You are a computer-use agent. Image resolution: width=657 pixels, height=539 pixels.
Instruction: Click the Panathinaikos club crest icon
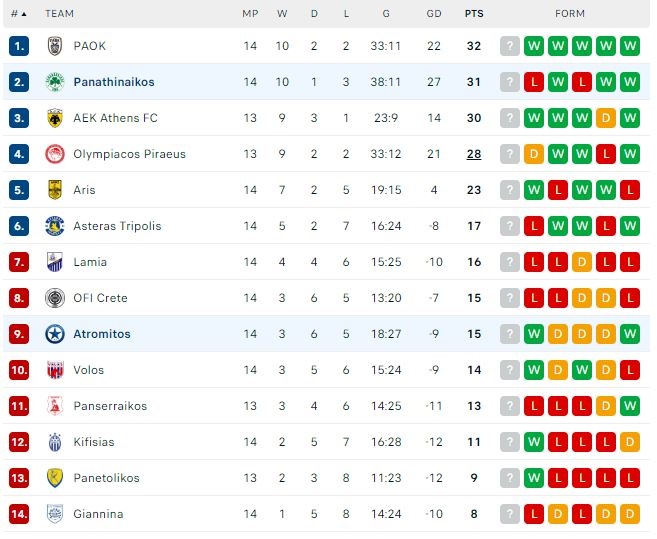pyautogui.click(x=55, y=82)
